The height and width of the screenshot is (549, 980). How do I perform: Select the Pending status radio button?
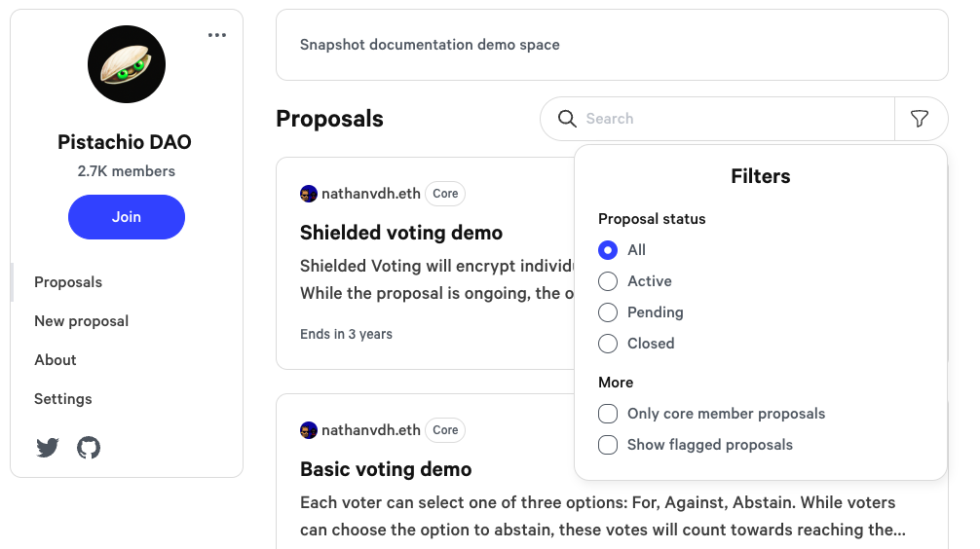pos(608,312)
